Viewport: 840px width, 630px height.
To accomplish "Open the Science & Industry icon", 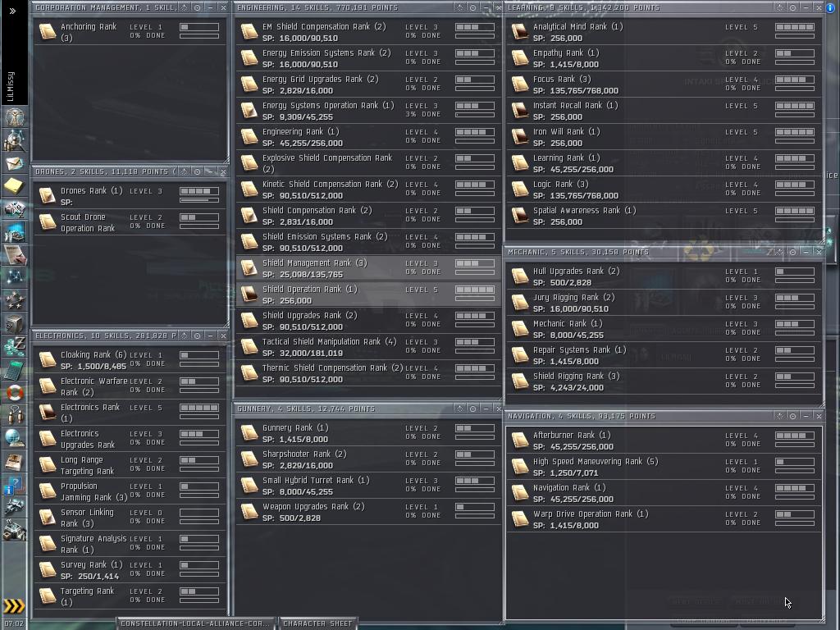I will tap(15, 255).
